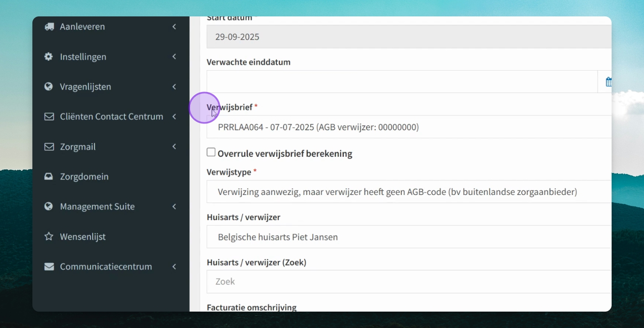Screen dimensions: 644x328
Task: Click the Verwijstype field label
Action: [x=229, y=172]
